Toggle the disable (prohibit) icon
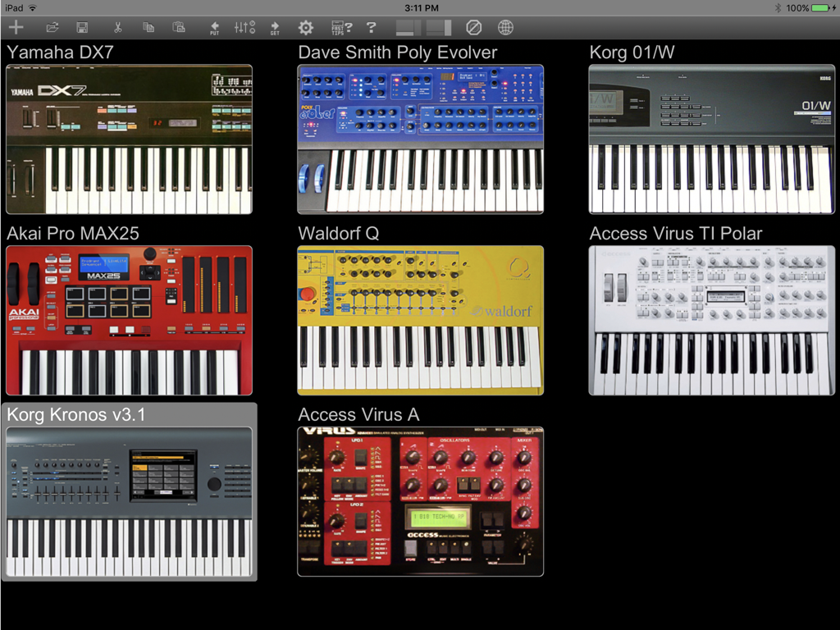 point(473,27)
